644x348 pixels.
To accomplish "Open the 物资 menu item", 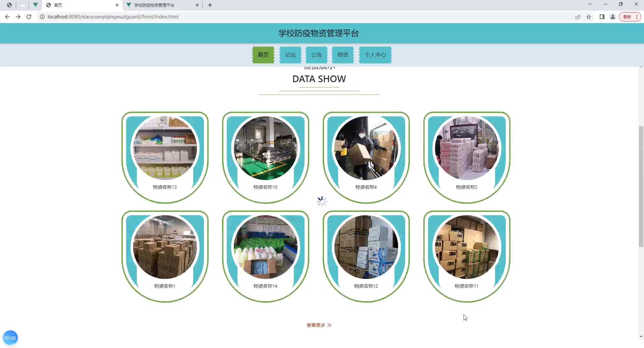I will pos(343,55).
